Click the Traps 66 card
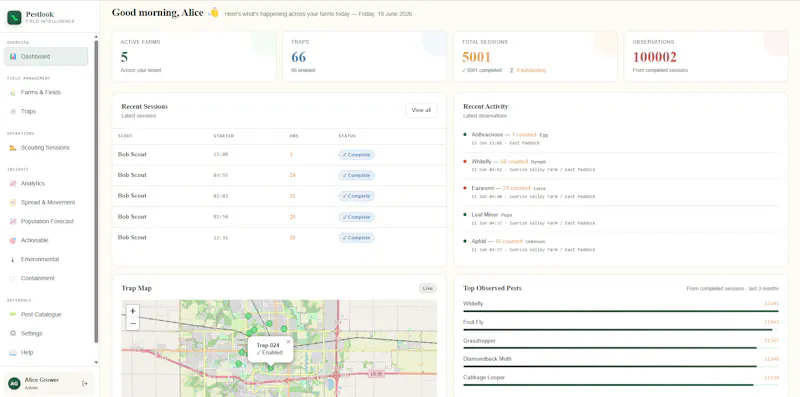The image size is (800, 397). coord(365,56)
